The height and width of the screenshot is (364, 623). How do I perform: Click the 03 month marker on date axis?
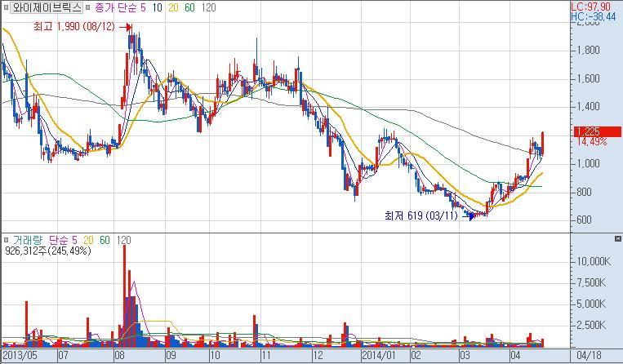465,355
